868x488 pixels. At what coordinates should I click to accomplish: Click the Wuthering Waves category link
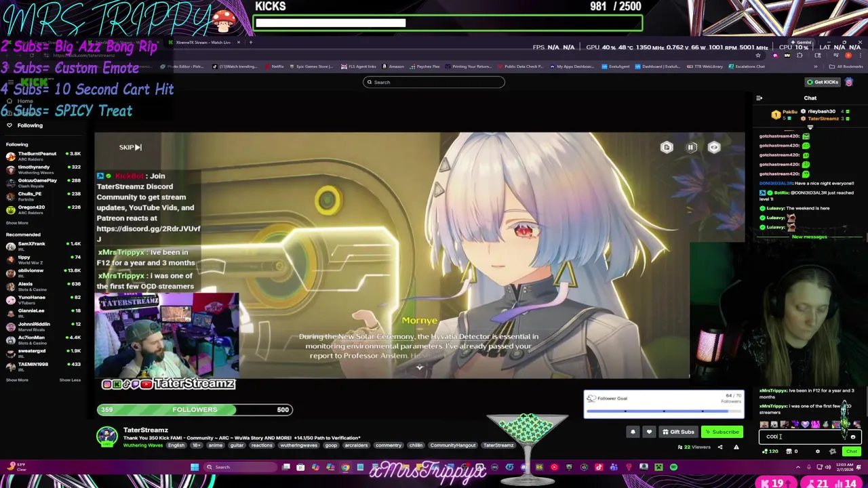[x=142, y=445]
